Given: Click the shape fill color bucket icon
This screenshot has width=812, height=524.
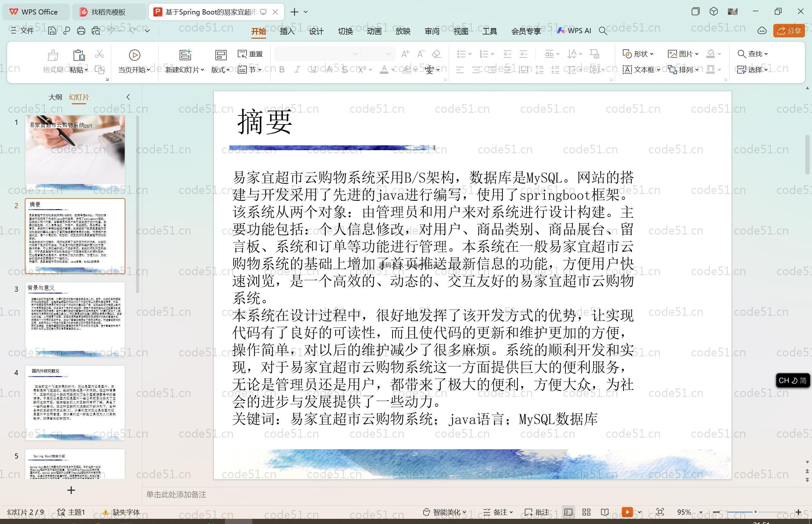Looking at the screenshot, I should coord(710,54).
